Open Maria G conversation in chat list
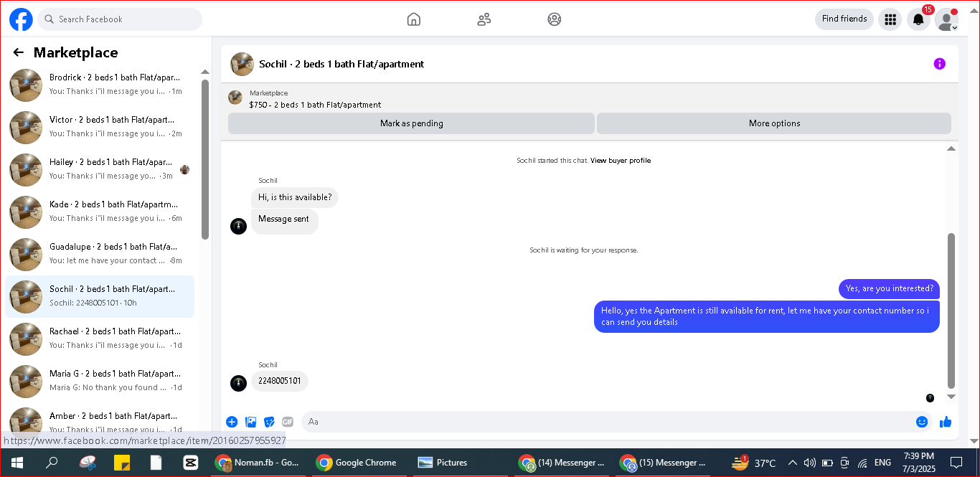This screenshot has height=477, width=980. (x=100, y=381)
